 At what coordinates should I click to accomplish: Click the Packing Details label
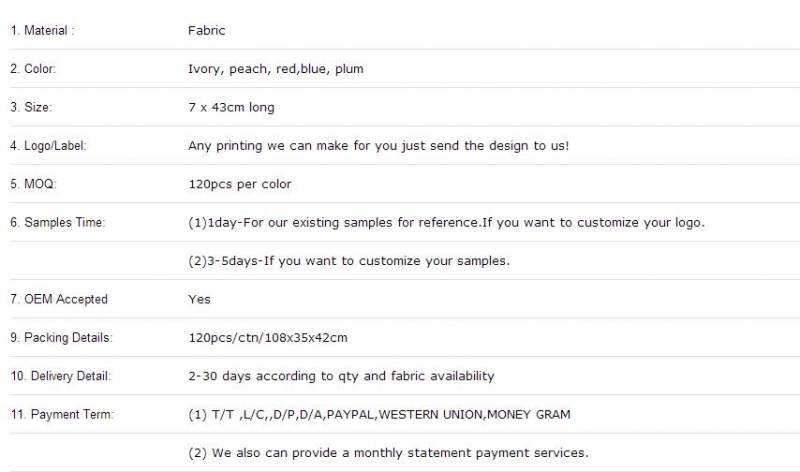61,338
